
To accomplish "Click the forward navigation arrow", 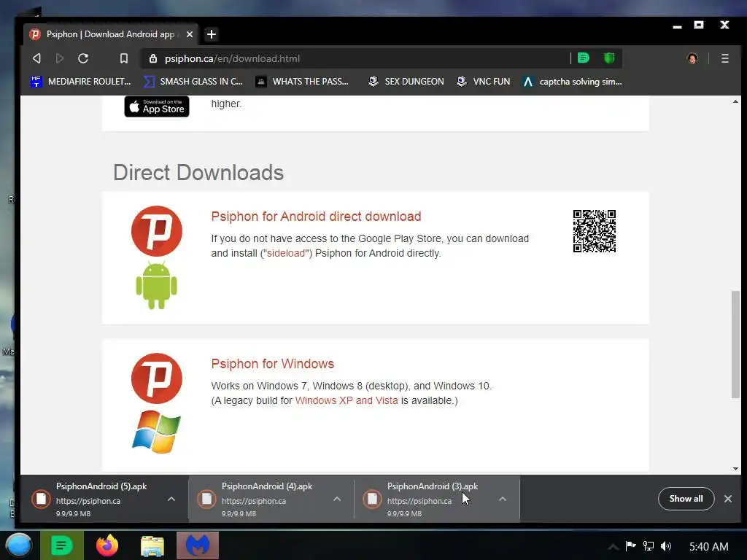I will (60, 58).
